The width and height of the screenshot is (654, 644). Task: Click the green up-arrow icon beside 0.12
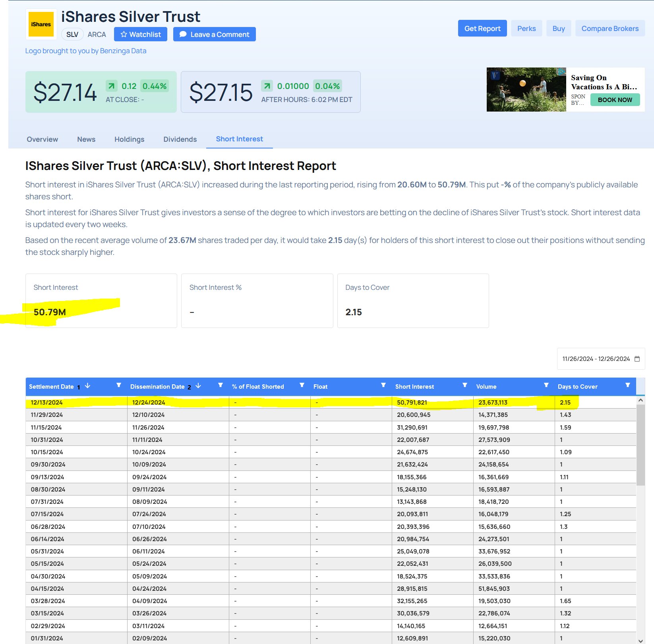[112, 86]
